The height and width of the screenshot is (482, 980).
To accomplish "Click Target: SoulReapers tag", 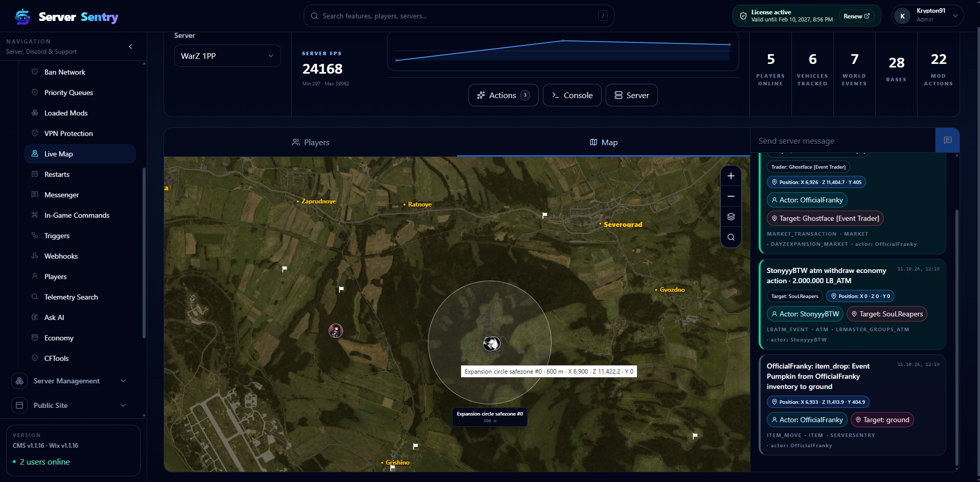I will 887,314.
